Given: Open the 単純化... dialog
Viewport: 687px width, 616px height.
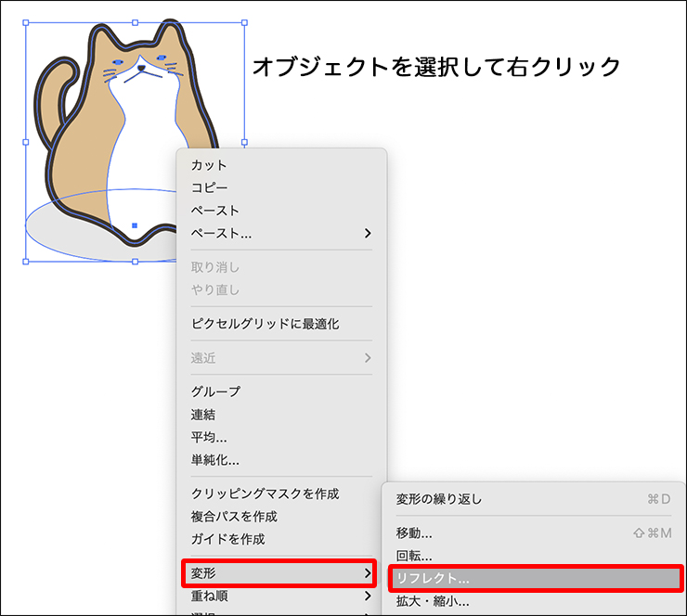Looking at the screenshot, I should tap(214, 459).
